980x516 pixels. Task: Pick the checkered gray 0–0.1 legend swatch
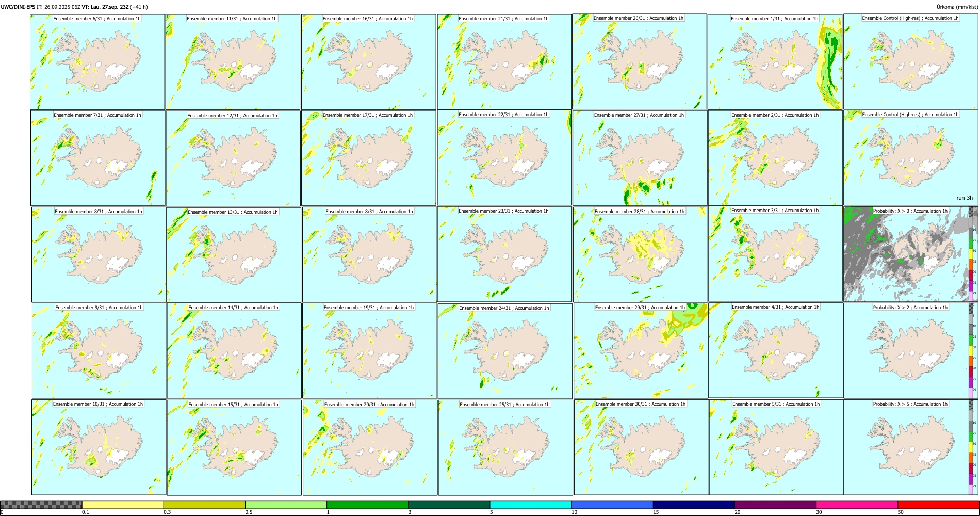[x=41, y=505]
